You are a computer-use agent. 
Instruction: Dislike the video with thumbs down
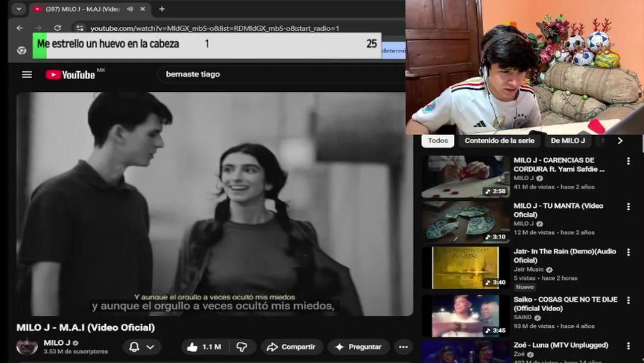[x=242, y=347]
